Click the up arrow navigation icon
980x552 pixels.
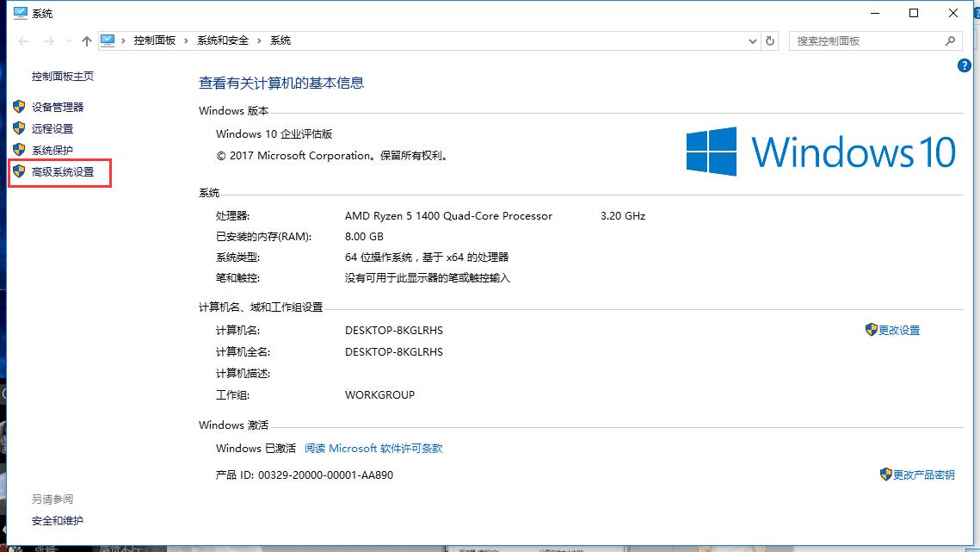coord(86,40)
